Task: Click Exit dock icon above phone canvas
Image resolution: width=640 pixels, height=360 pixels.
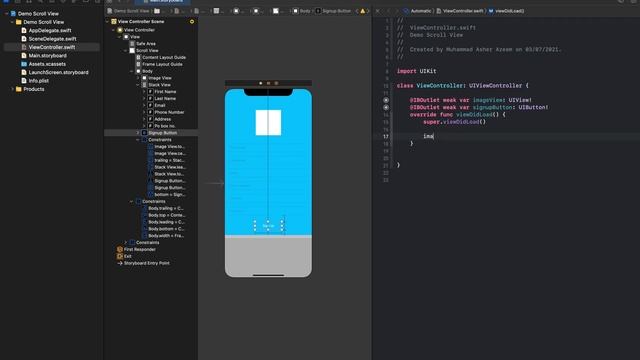Action: tap(276, 83)
